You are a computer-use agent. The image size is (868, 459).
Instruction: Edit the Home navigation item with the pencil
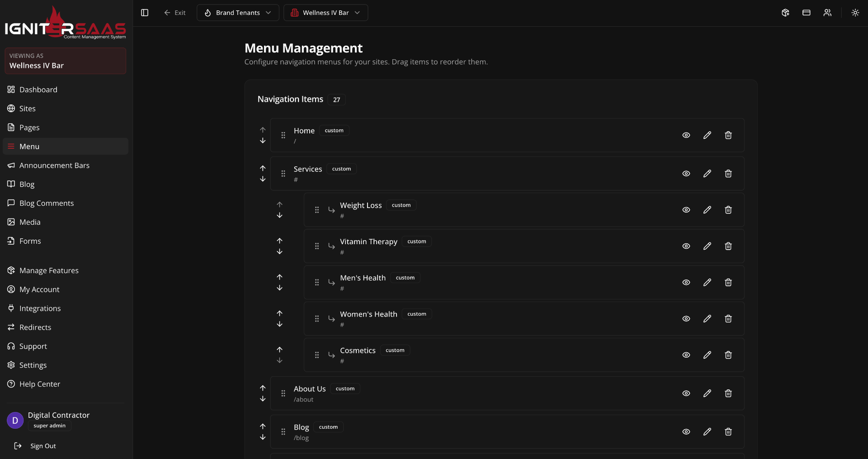tap(707, 135)
